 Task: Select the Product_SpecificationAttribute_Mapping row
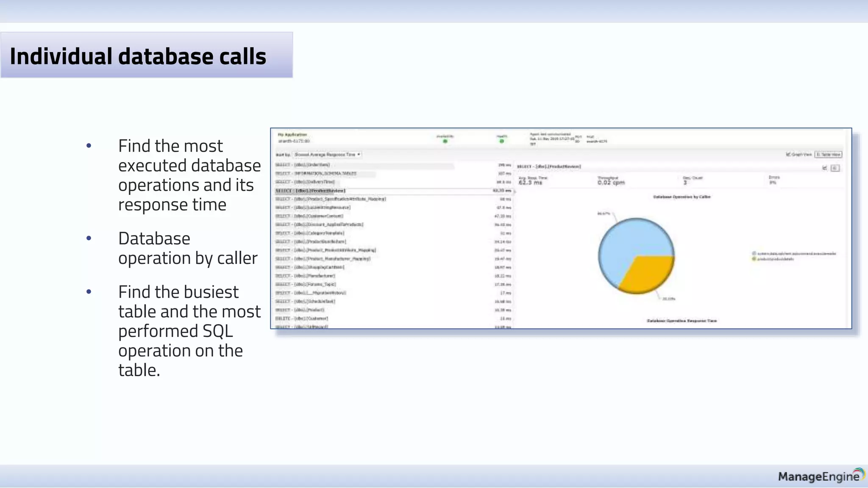(393, 199)
